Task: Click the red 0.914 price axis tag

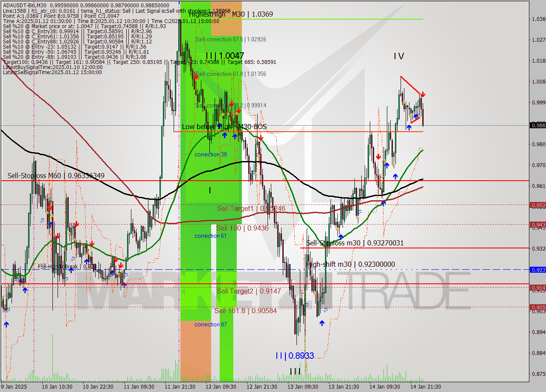Action: tap(537, 288)
